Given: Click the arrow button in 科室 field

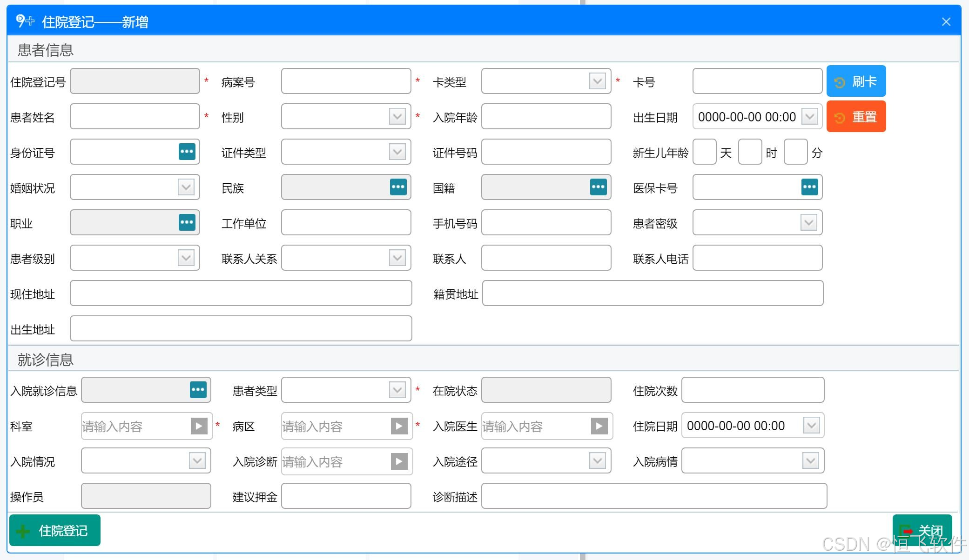Looking at the screenshot, I should tap(199, 426).
